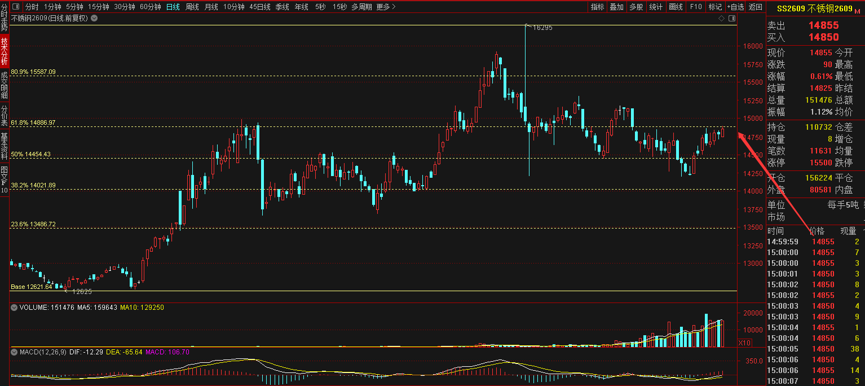
Task: Open 技术分析 sidebar tab
Action: pos(4,52)
